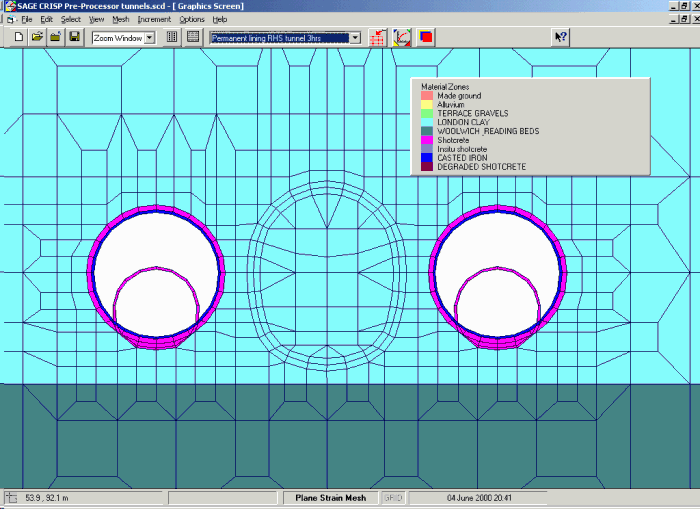Click the second folder icon beside Save
Viewport: 700px width, 509px height.
(x=56, y=37)
